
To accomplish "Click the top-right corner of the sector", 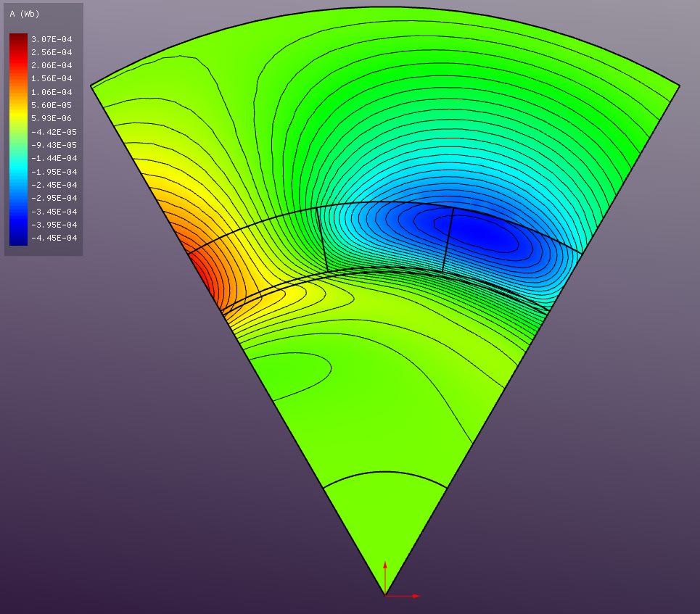I will [x=679, y=86].
